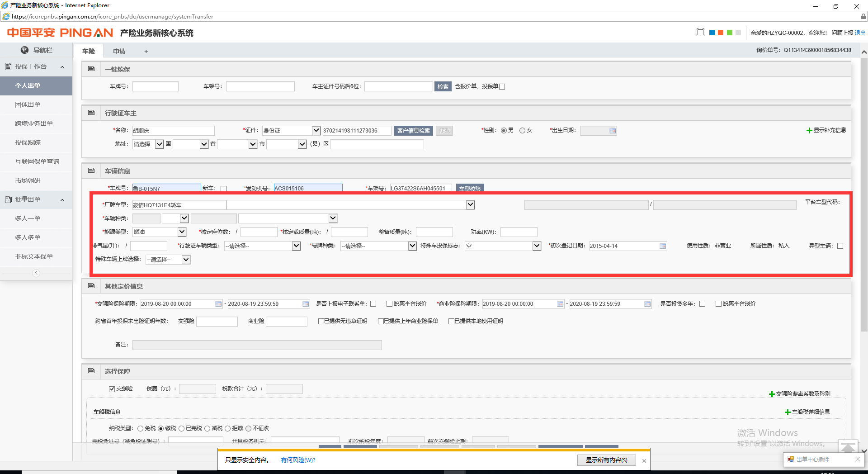Click the 出单中心插件 plugin icon
Viewport: 868px width, 474px height.
click(x=791, y=459)
